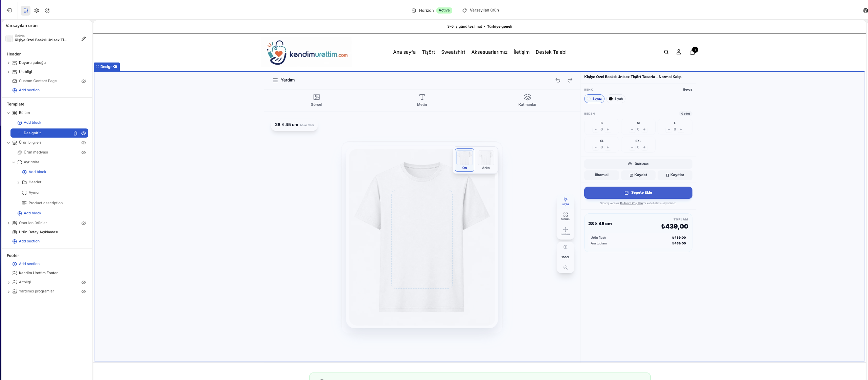Viewport: 868px width, 380px height.
Task: Open the account icon in store header
Action: (679, 52)
